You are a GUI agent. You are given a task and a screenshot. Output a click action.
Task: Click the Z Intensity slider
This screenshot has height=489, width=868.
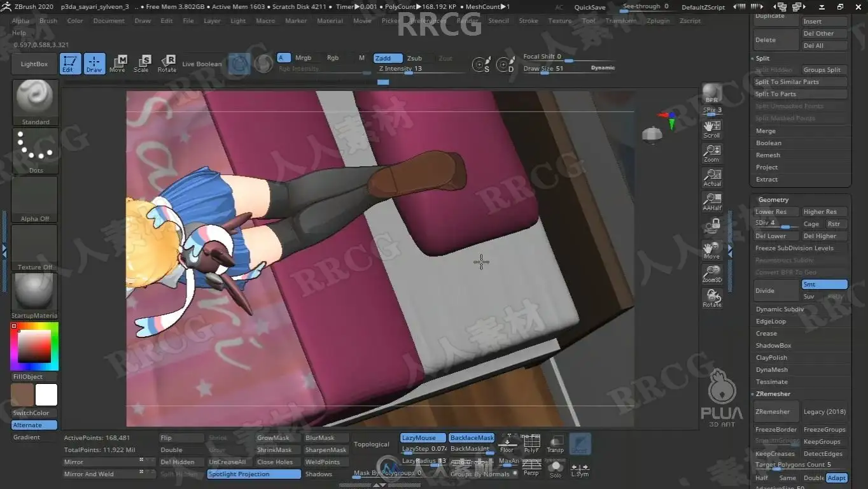[420, 69]
